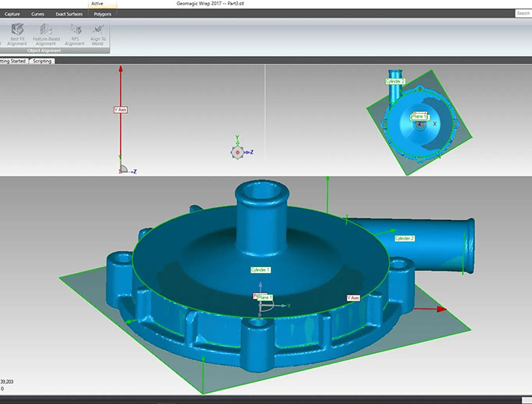Select the Polygons ribbon tab

103,13
